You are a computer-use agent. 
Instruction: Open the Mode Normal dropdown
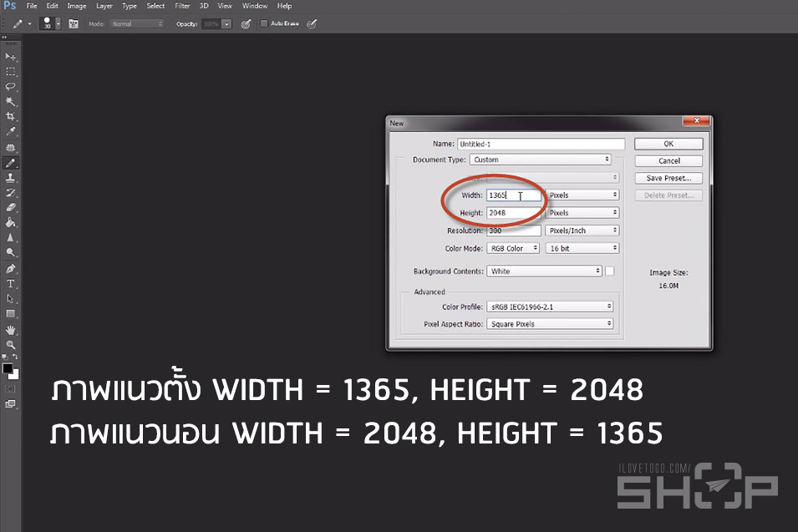(x=137, y=24)
